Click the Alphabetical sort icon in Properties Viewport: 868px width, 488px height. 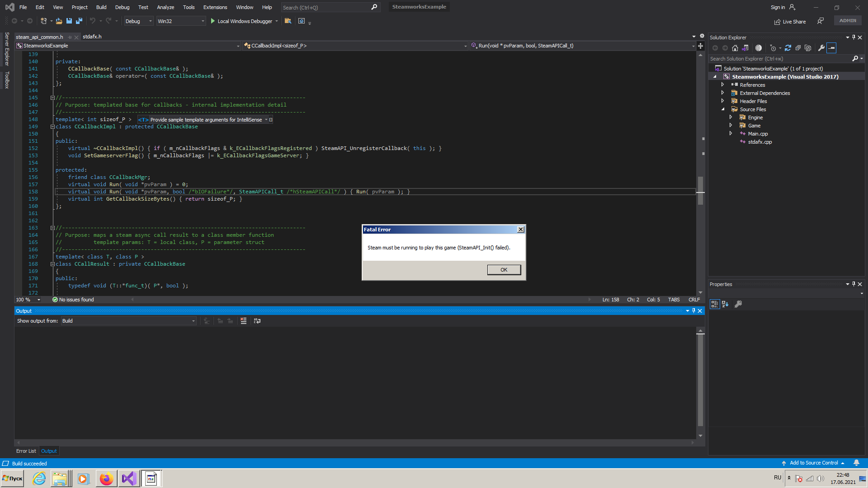pyautogui.click(x=725, y=304)
